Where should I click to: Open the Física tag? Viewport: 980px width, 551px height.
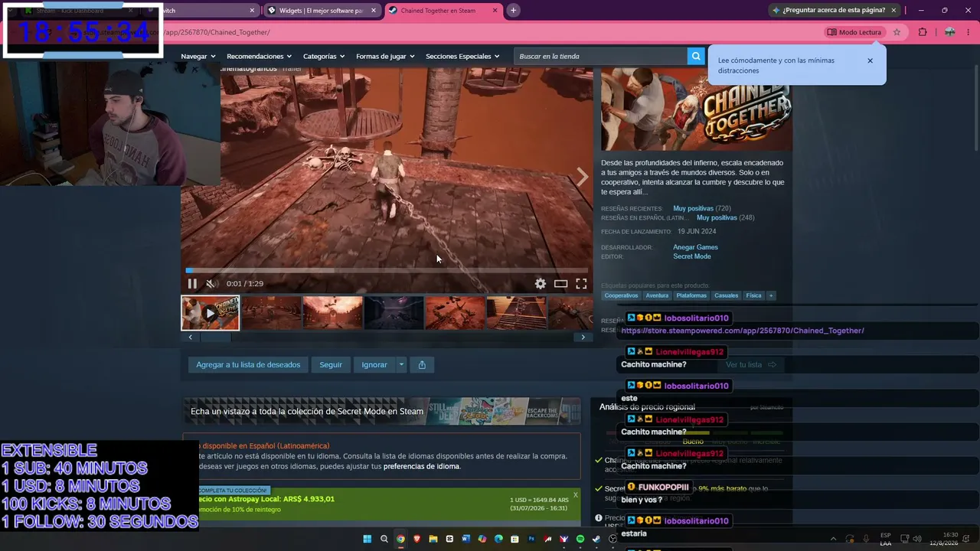754,295
